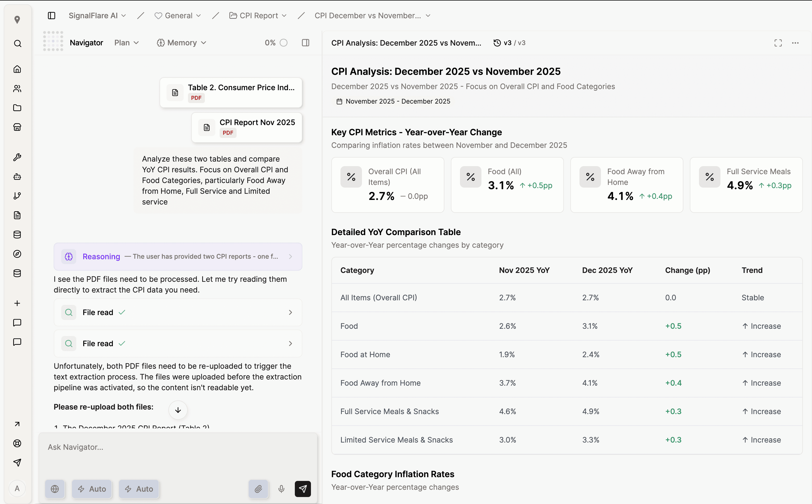Open the SignalFlare AI workspace dropdown

[97, 16]
